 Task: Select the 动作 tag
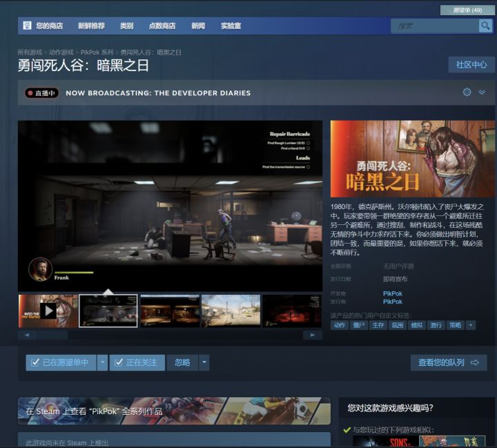340,325
